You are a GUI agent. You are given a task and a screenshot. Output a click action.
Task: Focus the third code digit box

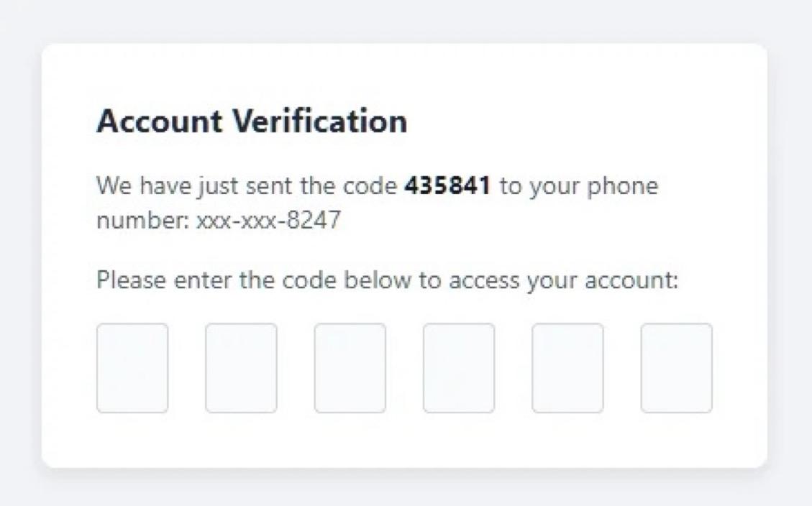tap(350, 368)
